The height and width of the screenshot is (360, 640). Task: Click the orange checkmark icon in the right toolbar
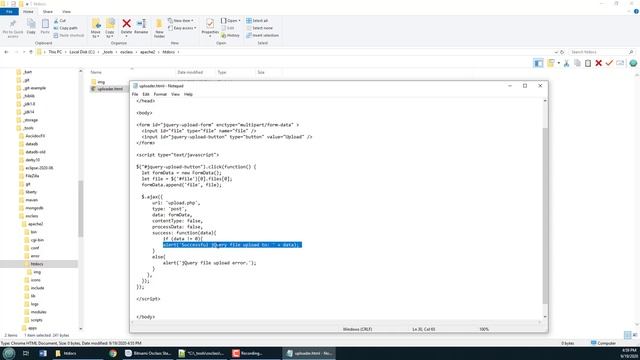click(609, 63)
